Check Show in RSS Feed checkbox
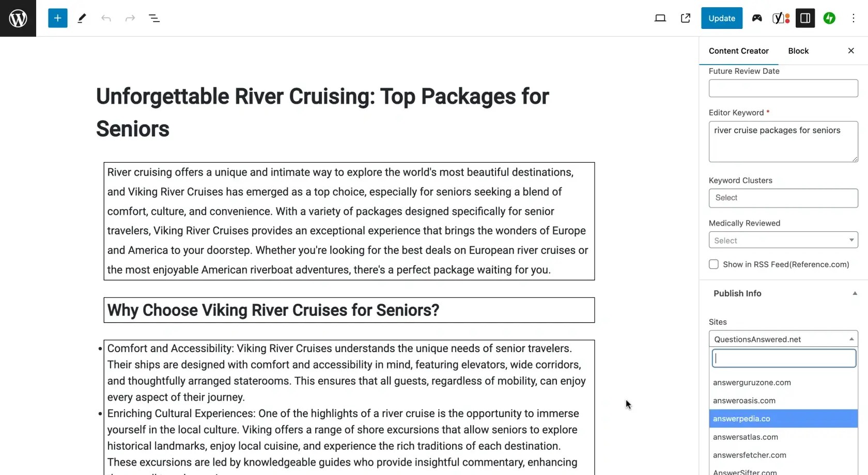868x475 pixels. [x=714, y=264]
